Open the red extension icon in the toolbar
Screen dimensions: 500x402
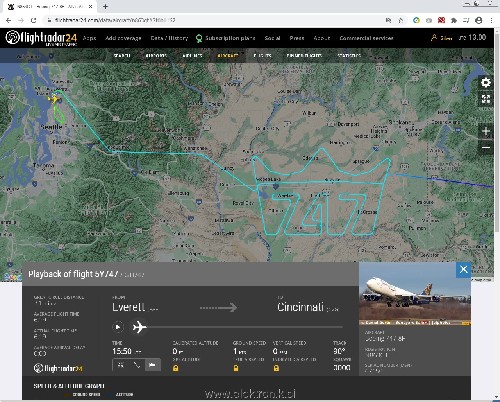[441, 20]
